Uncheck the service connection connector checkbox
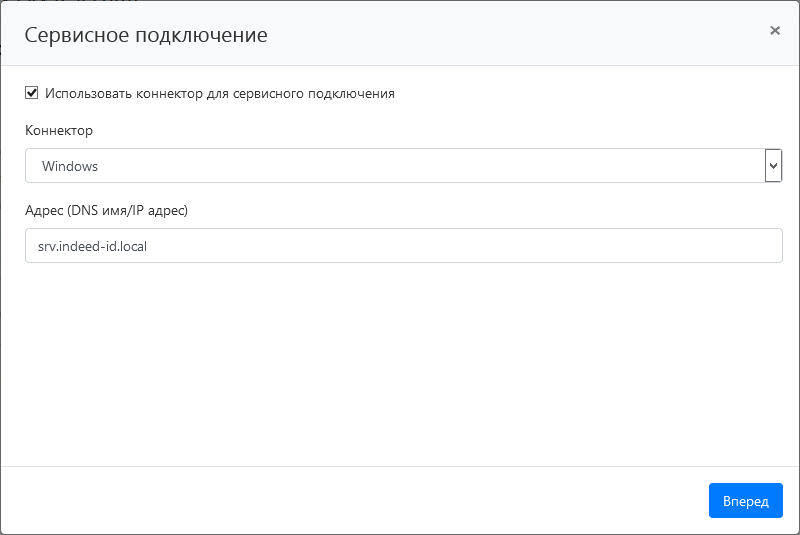The height and width of the screenshot is (535, 800). 32,93
